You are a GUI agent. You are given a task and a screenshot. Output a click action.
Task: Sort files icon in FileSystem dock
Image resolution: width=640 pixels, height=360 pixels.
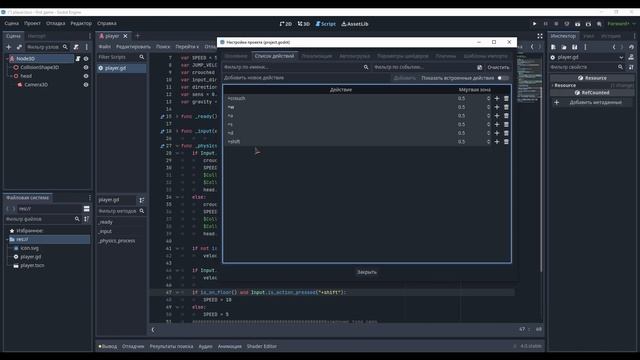[x=87, y=219]
